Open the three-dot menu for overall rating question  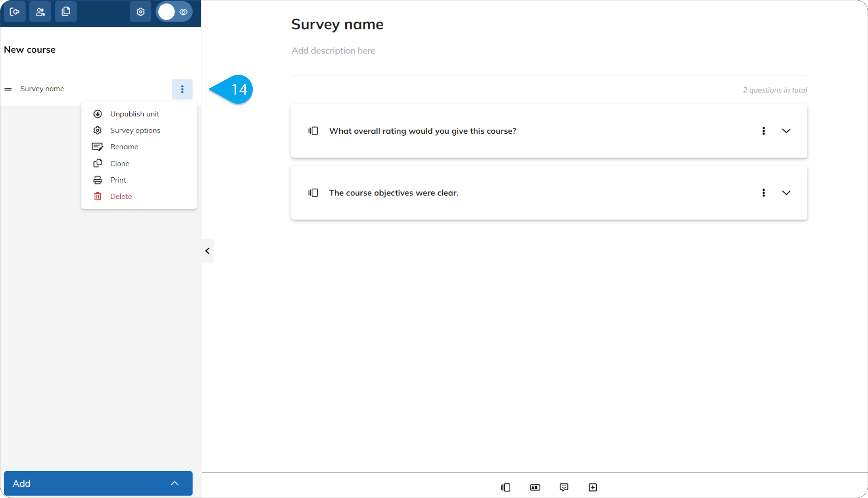point(764,131)
